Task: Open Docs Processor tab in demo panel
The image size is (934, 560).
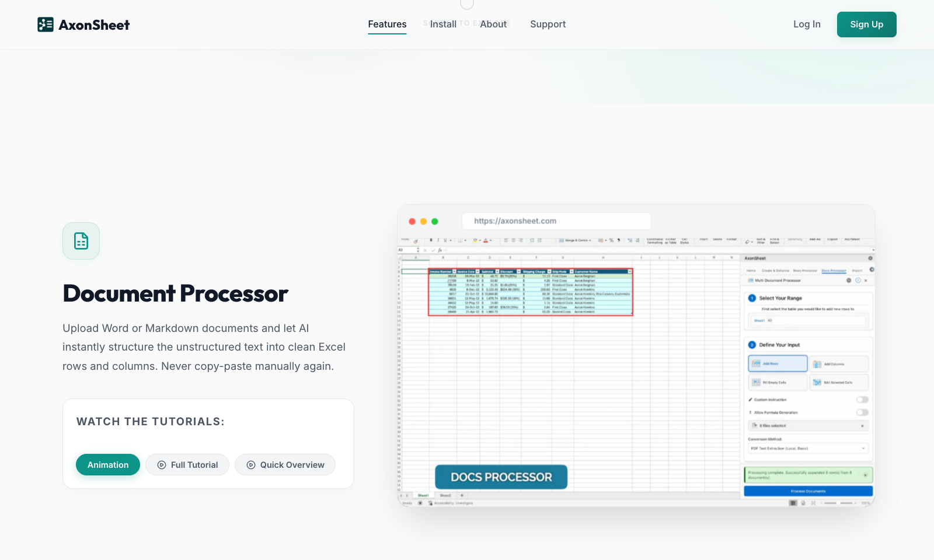Action: click(834, 271)
